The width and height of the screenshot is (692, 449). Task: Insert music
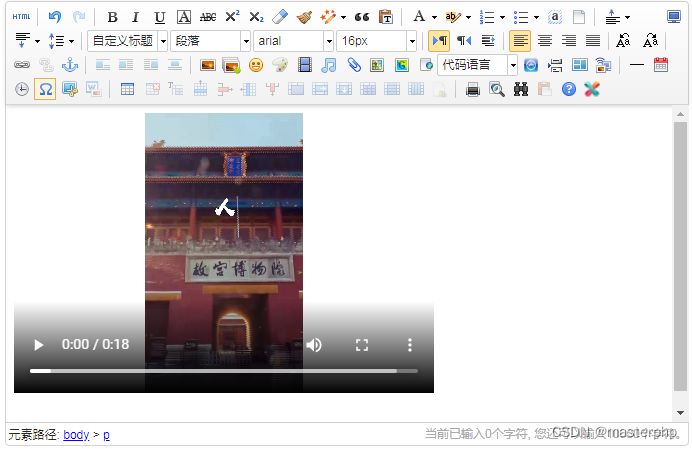click(x=328, y=65)
